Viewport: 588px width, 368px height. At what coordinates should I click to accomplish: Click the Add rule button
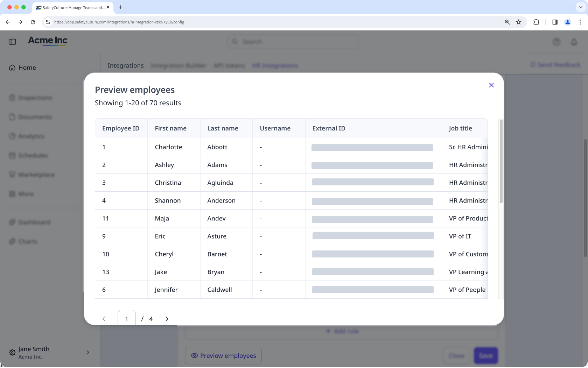tap(342, 331)
